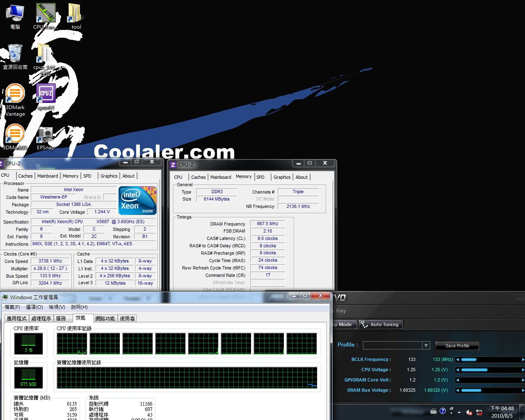Click the muted volume speaker tray icon
Image resolution: width=525 pixels, height=420 pixels.
click(469, 412)
